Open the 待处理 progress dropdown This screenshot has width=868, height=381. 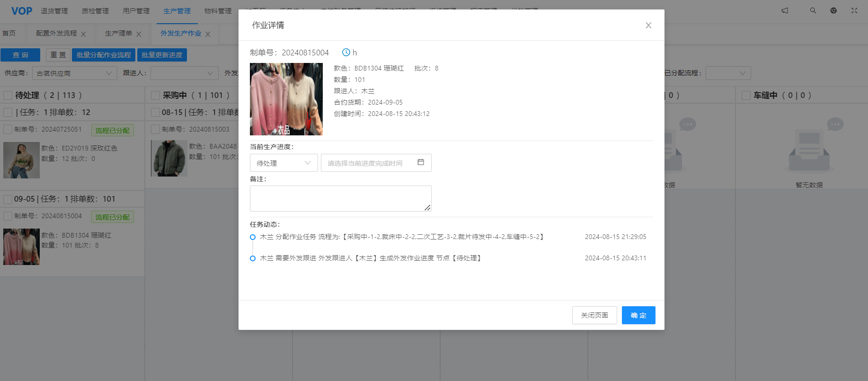click(x=283, y=163)
